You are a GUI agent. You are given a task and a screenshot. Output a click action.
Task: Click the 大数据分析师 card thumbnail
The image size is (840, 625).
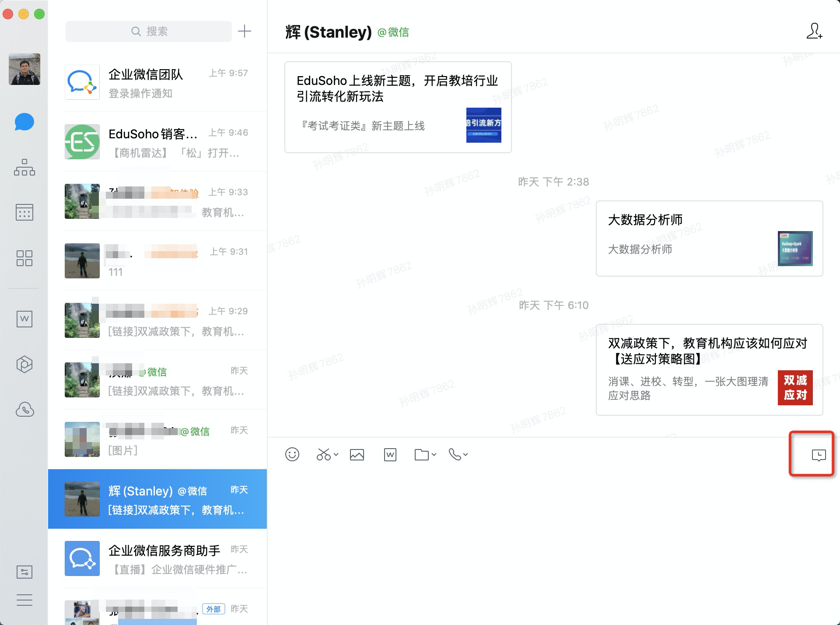tap(795, 249)
